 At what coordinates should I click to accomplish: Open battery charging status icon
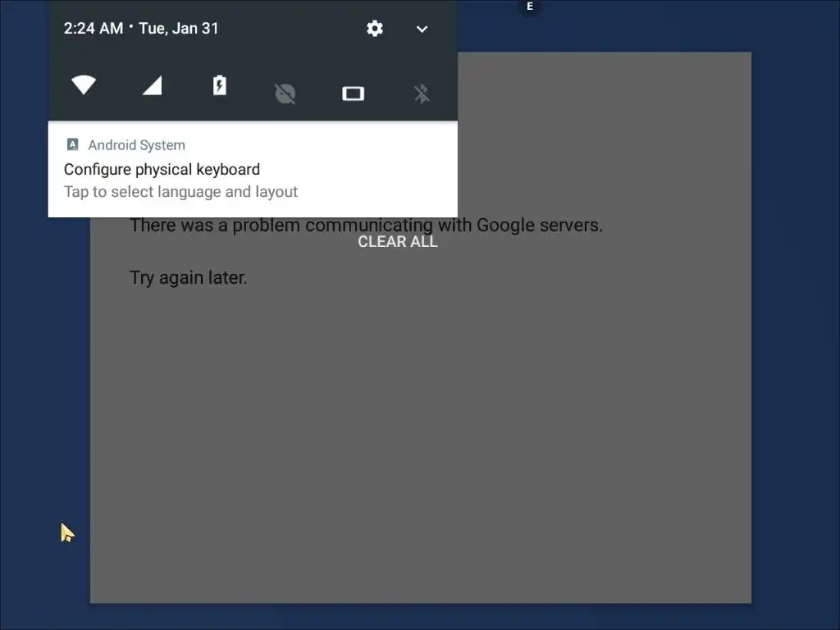220,85
